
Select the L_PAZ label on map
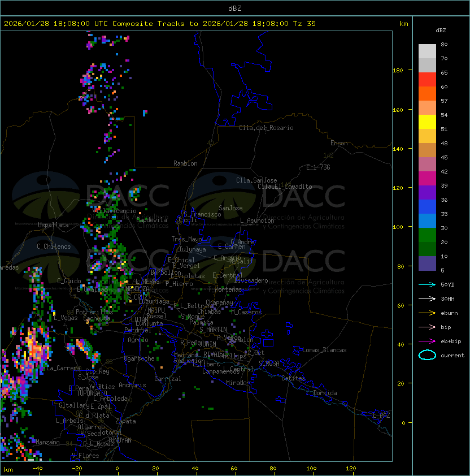(x=381, y=416)
